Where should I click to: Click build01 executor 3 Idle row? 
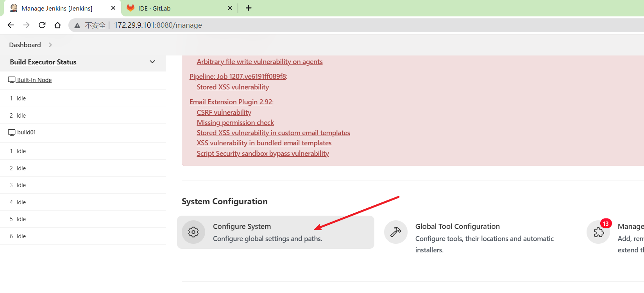coord(83,185)
